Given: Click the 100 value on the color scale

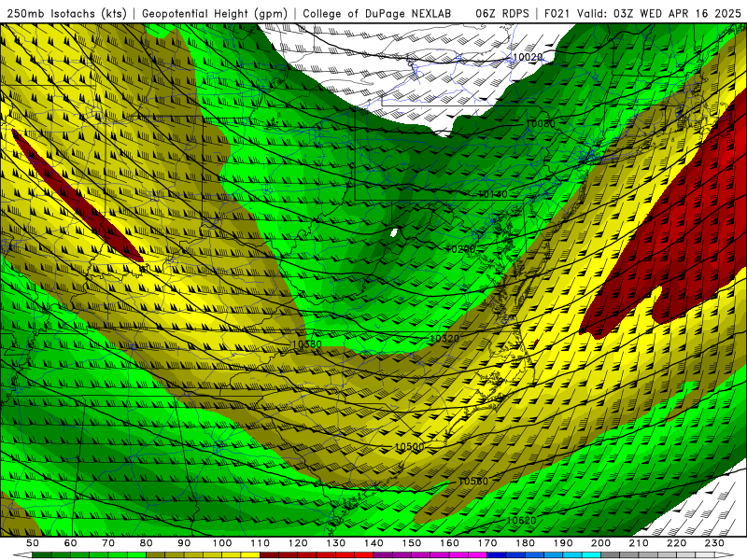Looking at the screenshot, I should coord(222,543).
